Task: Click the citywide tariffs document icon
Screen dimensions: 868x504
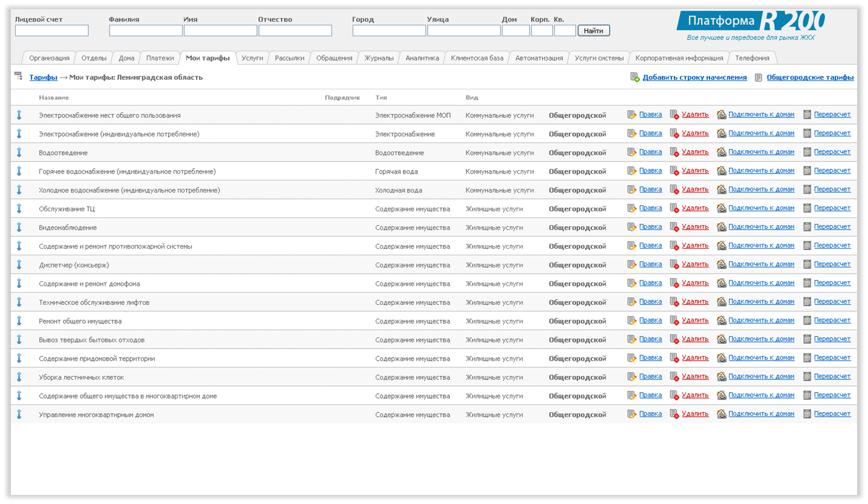Action: click(x=759, y=77)
